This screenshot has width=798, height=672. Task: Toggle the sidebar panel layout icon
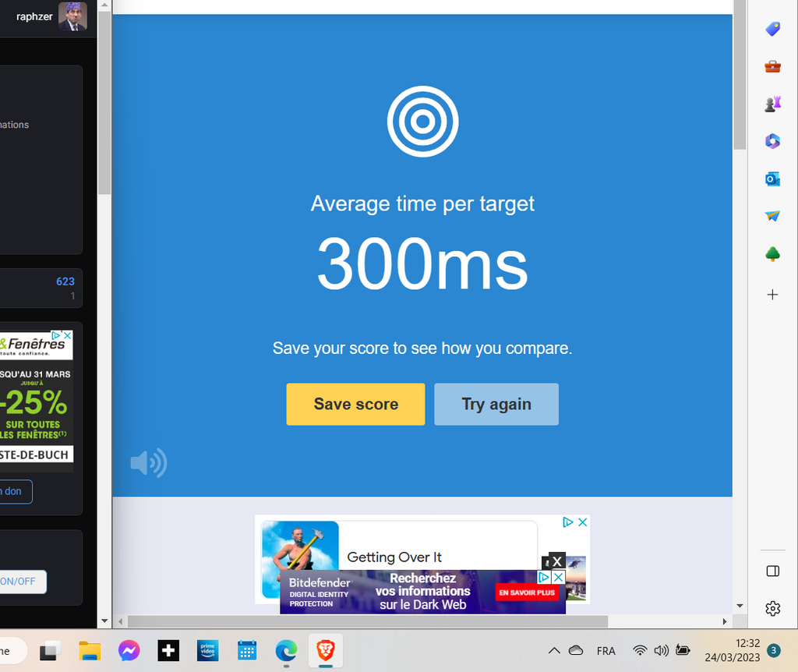coord(772,571)
